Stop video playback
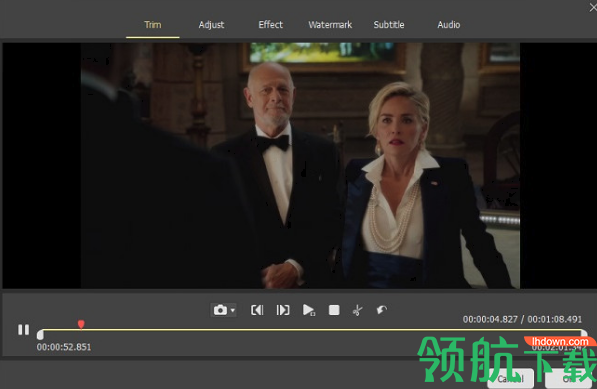 334,310
